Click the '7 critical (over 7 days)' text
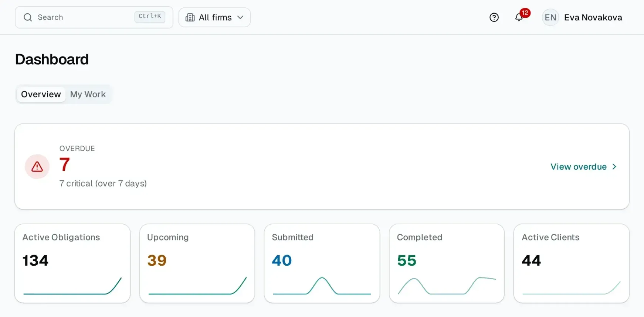 [103, 184]
